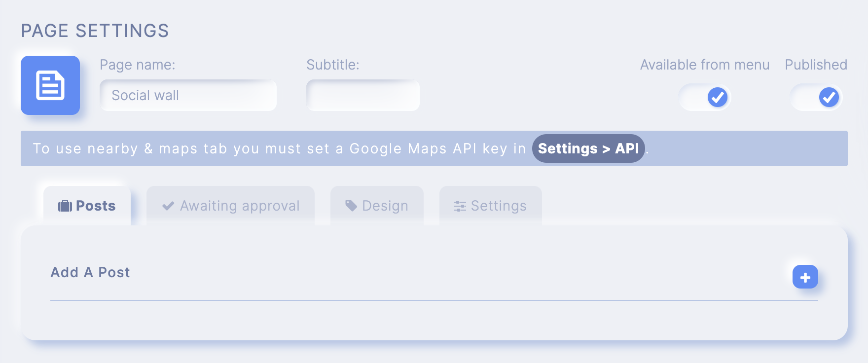The width and height of the screenshot is (868, 363).
Task: Follow the Settings > API link
Action: [588, 148]
